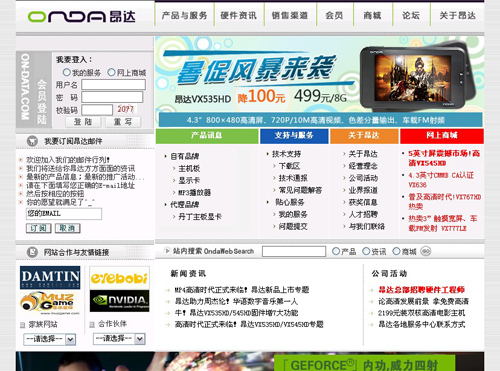Click the 登陆 login button
The height and width of the screenshot is (371, 500).
coord(83,122)
